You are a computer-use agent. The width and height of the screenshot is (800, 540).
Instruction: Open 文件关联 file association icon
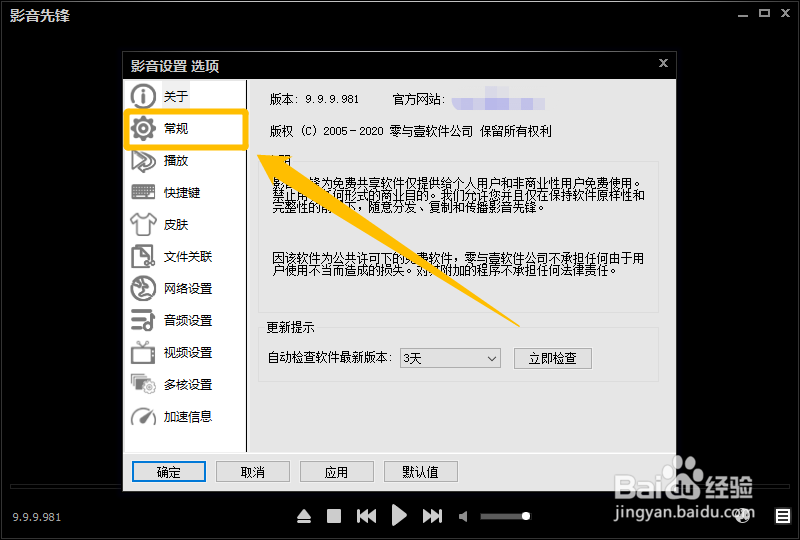click(143, 256)
